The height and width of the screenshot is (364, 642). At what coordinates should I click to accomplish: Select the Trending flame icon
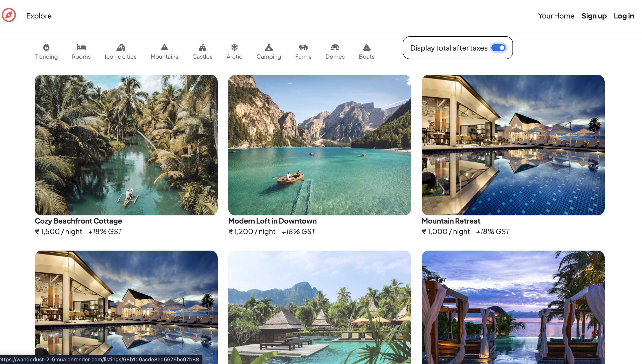(x=46, y=47)
